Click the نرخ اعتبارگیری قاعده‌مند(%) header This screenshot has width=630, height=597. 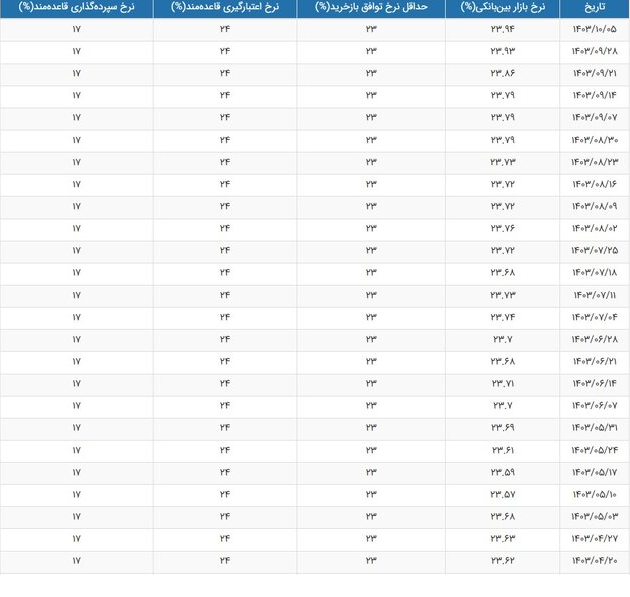tap(225, 7)
